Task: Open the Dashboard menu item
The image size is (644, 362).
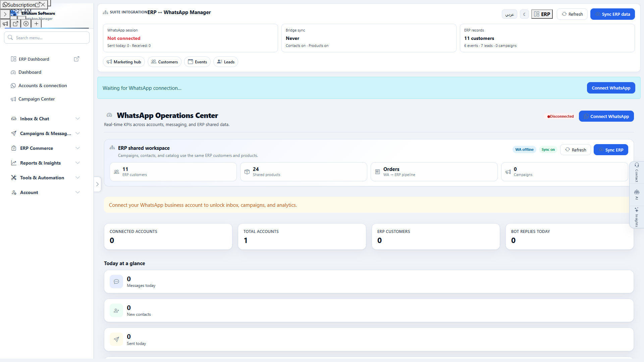Action: (45, 72)
